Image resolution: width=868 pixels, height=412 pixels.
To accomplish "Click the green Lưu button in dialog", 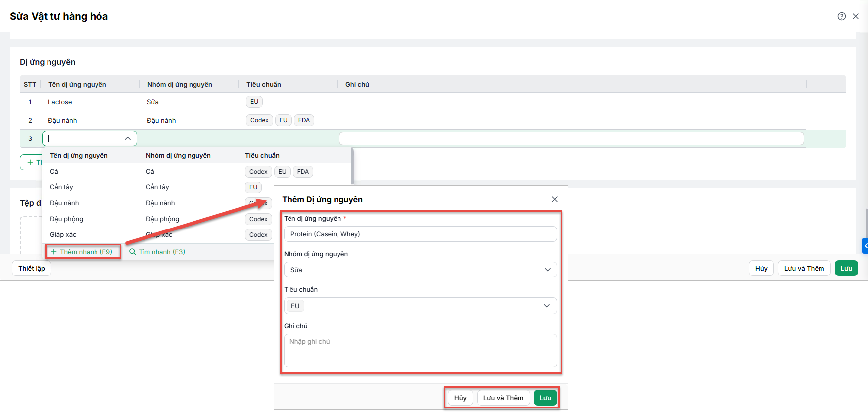I will 545,398.
